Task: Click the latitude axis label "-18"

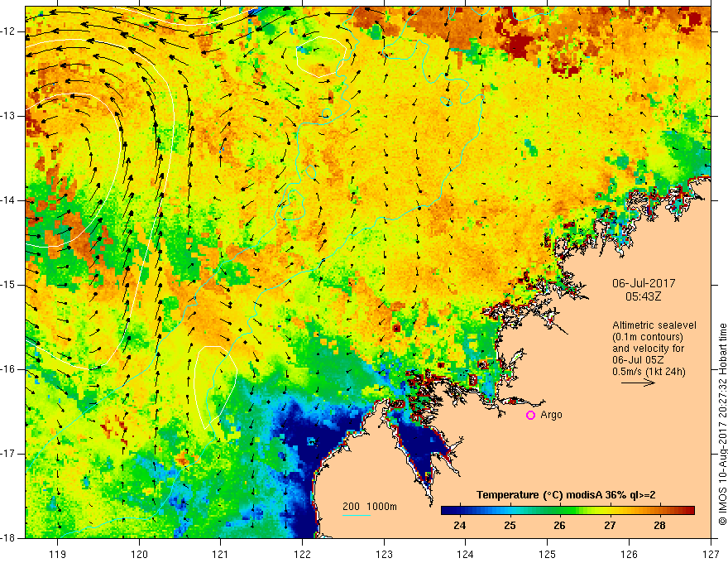Action: click(8, 538)
